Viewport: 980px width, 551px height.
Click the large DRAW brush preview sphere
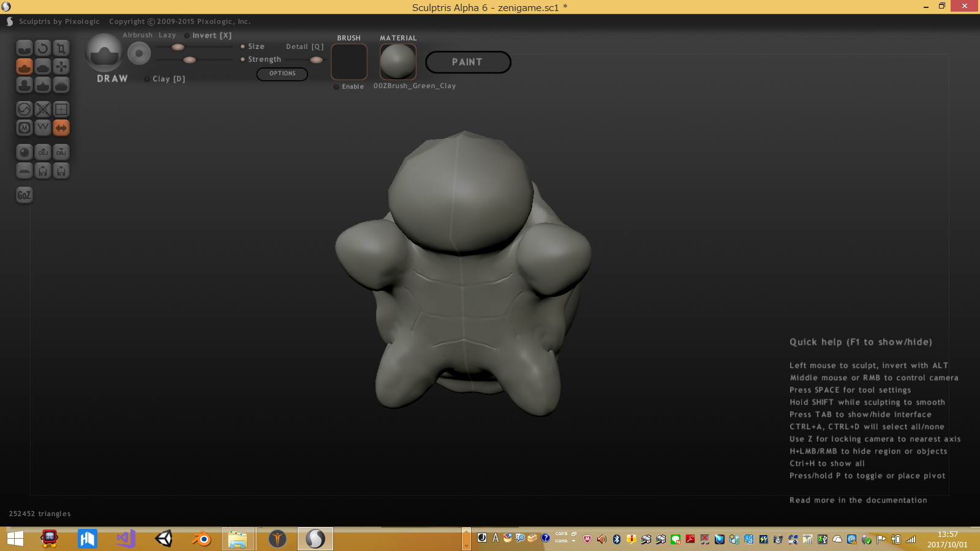104,53
